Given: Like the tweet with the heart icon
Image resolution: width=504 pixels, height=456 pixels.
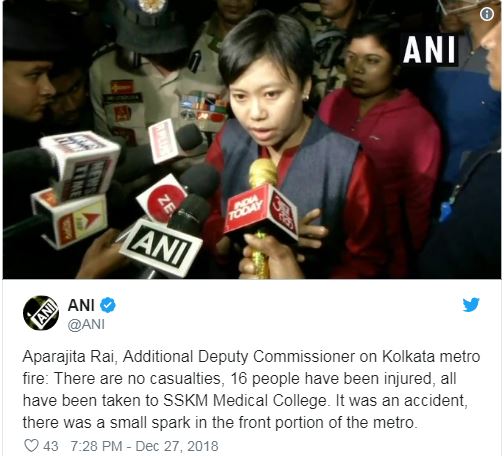Looking at the screenshot, I should coord(31,446).
